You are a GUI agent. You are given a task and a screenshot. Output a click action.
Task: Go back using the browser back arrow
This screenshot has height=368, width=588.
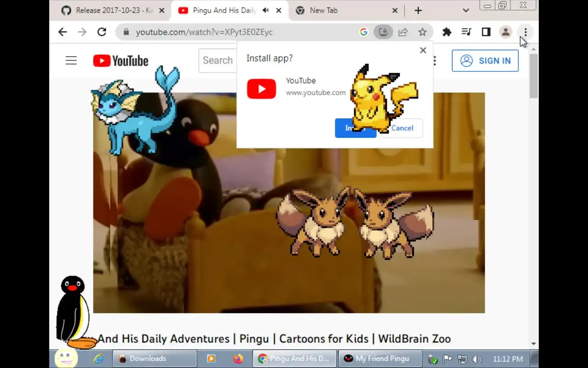62,32
